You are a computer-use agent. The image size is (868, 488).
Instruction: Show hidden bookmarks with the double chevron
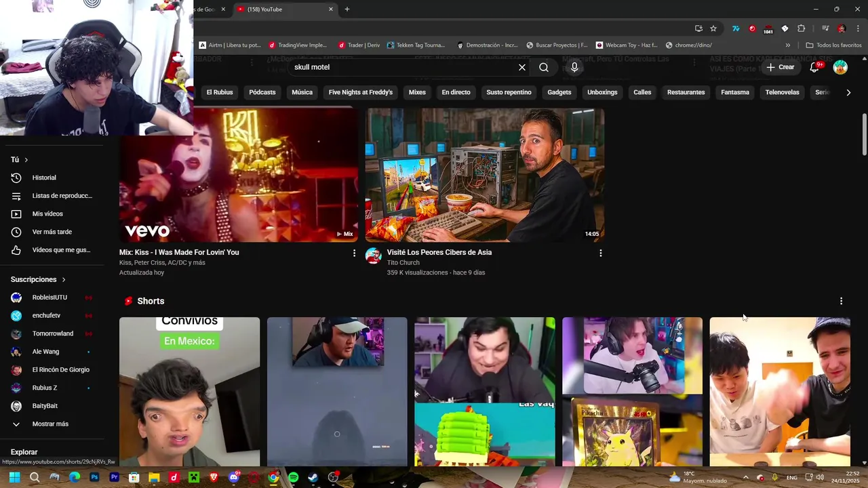787,45
